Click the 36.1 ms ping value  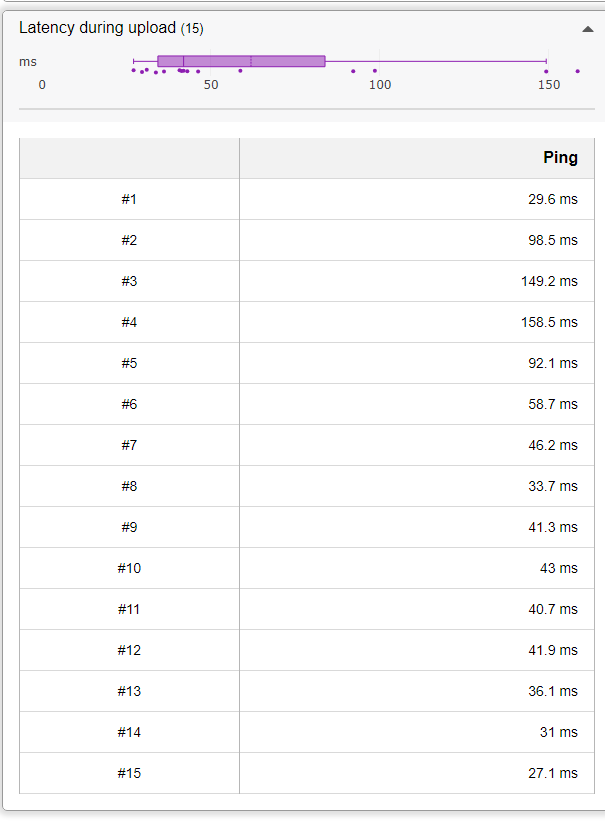tap(553, 691)
